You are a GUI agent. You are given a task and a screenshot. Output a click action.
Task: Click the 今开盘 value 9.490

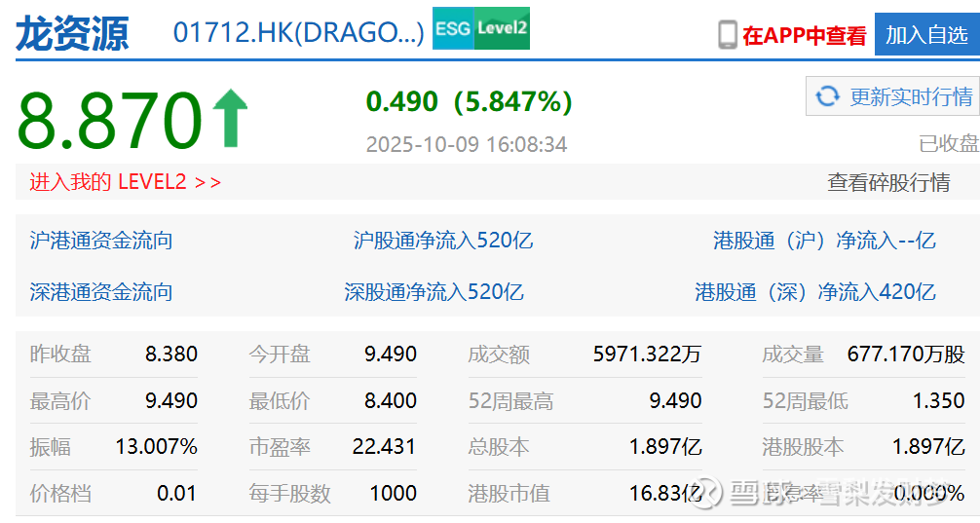[x=391, y=355]
